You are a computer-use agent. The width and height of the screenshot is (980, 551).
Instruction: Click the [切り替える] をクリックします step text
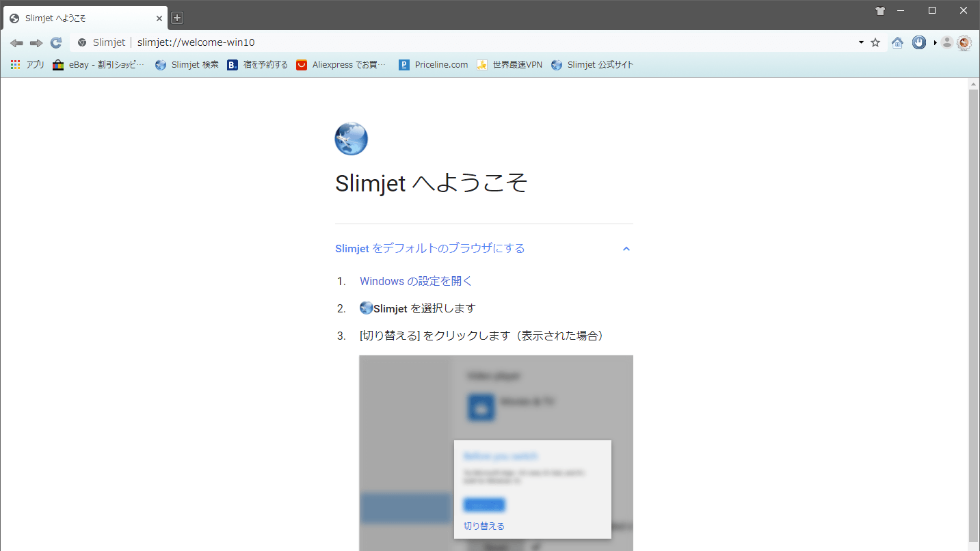(483, 336)
